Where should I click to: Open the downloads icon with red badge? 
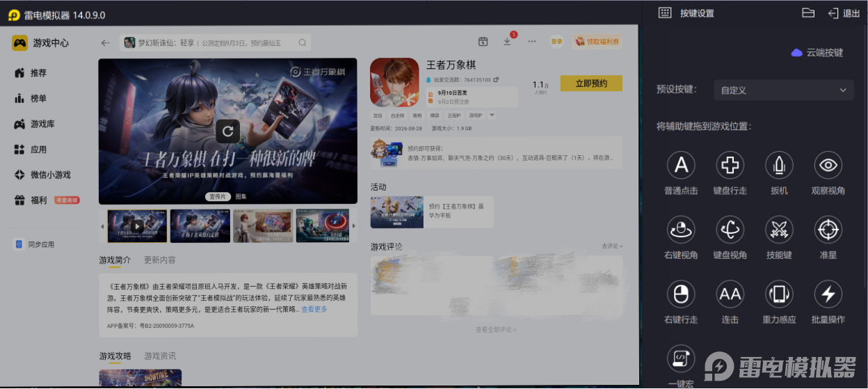coord(507,42)
